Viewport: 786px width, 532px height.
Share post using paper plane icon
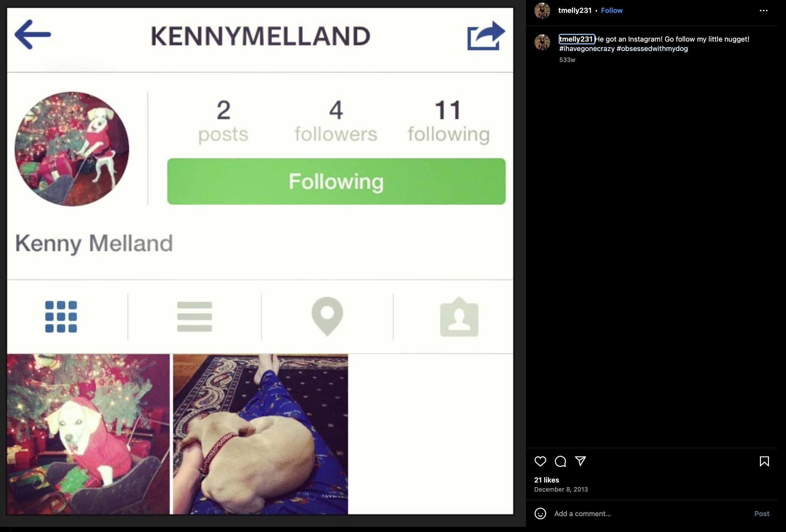(x=580, y=461)
